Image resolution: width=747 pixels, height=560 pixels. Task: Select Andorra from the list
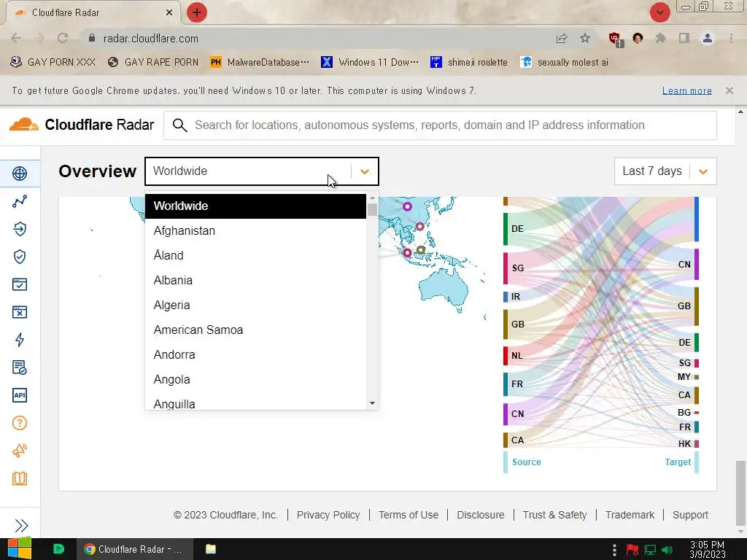[255, 354]
